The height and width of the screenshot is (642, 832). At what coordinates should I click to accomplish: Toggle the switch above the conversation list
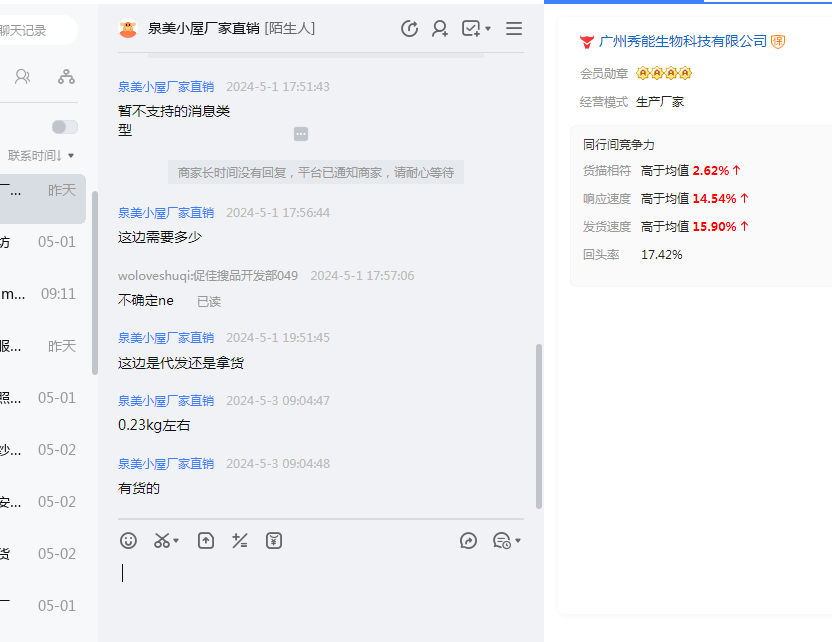point(64,127)
